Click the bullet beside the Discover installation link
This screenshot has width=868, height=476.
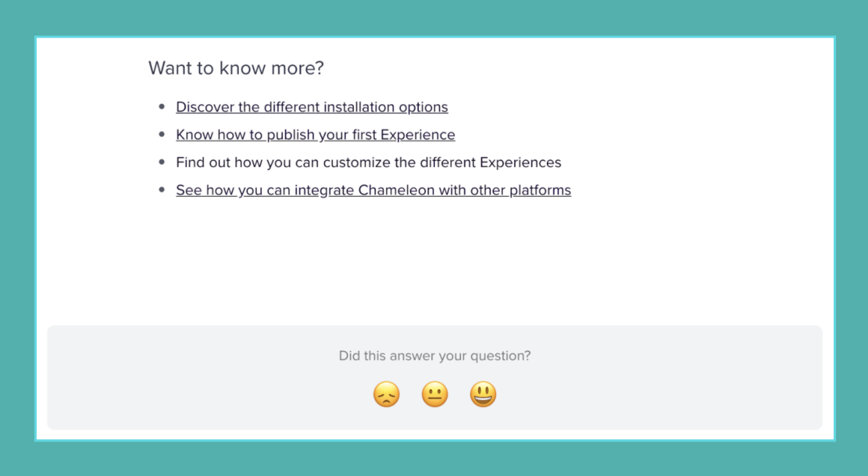coord(161,107)
